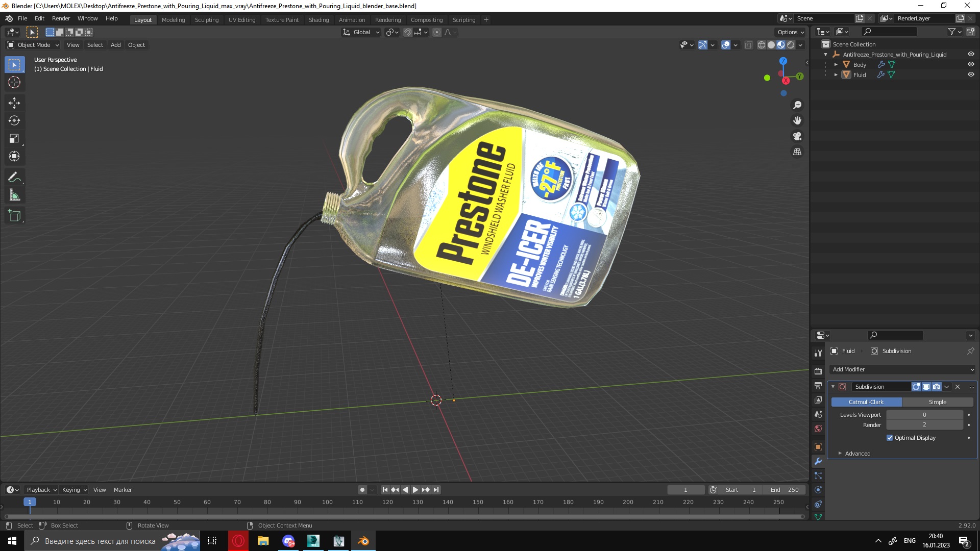The height and width of the screenshot is (551, 980).
Task: Choose Simple subdivision type
Action: point(938,402)
